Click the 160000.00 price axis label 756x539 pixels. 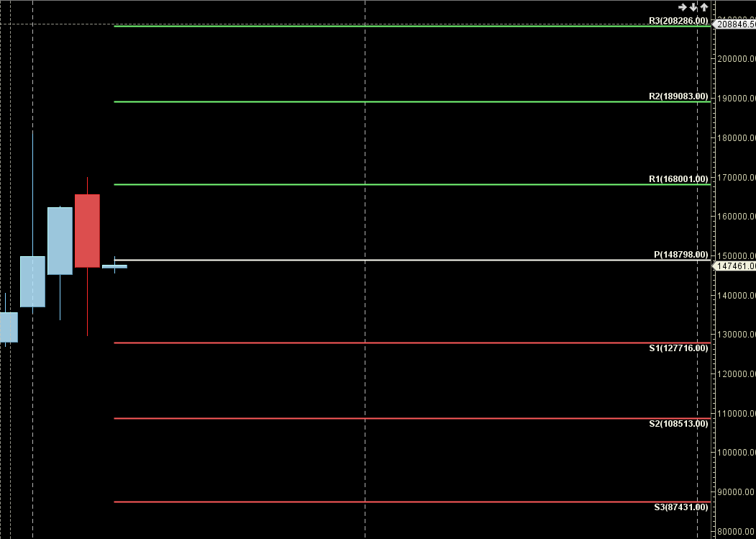(x=737, y=217)
